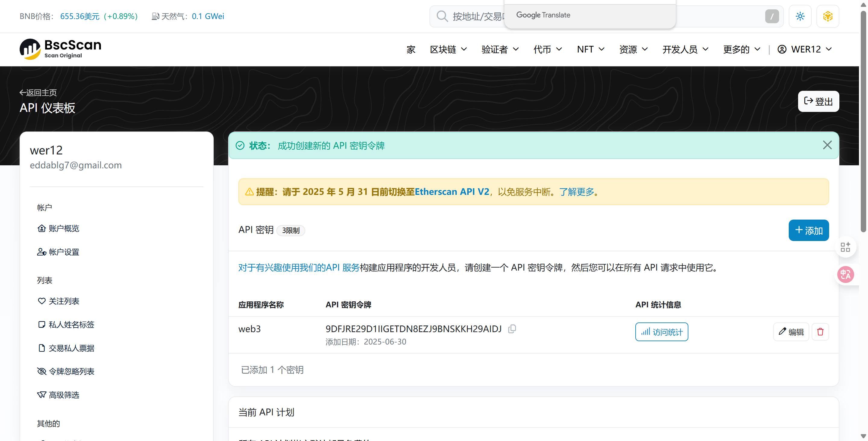Image resolution: width=868 pixels, height=441 pixels.
Task: Click the floating widget icon on right edge
Action: (846, 246)
